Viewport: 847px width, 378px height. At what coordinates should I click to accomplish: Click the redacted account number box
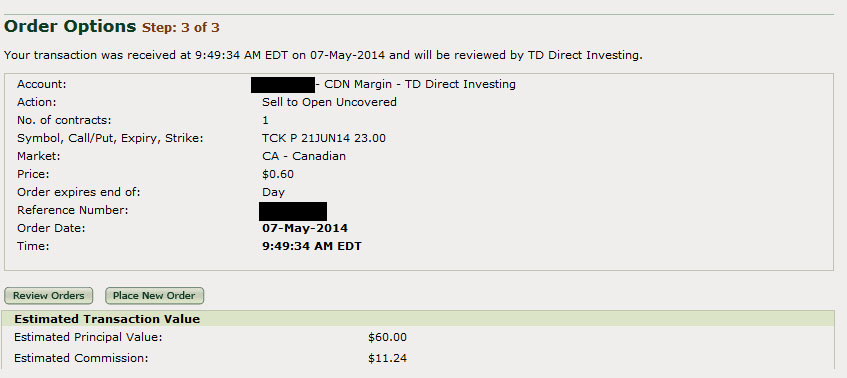tap(283, 85)
